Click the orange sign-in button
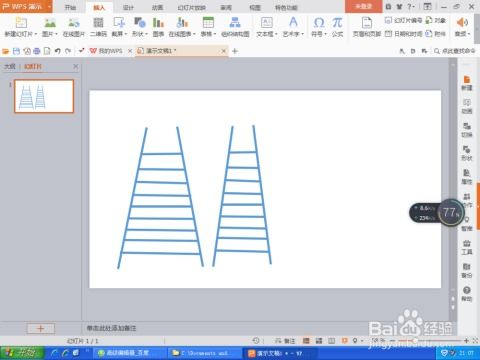 click(363, 6)
